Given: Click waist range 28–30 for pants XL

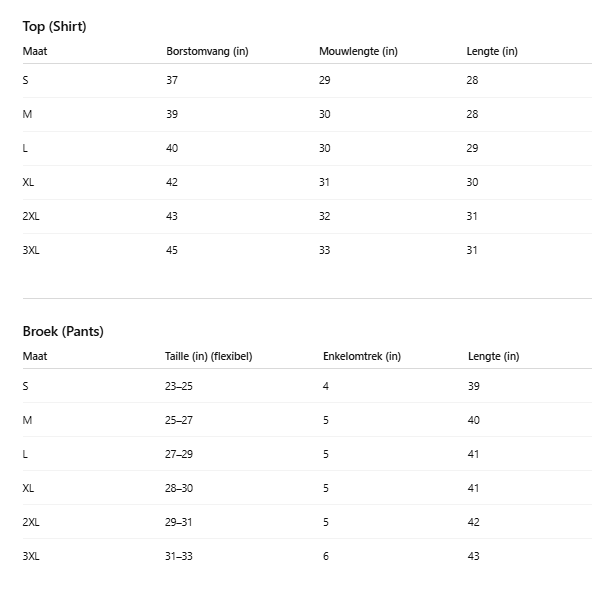Looking at the screenshot, I should pos(179,488).
